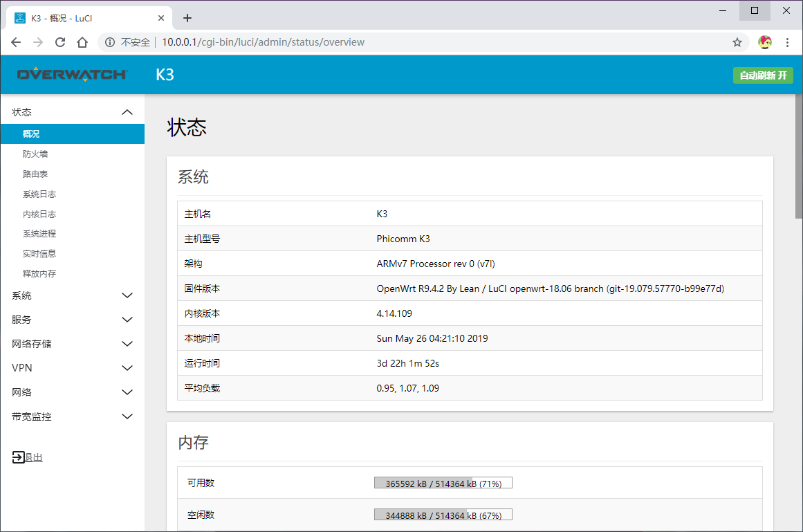Click the address bar URL field
803x532 pixels.
tap(415, 42)
